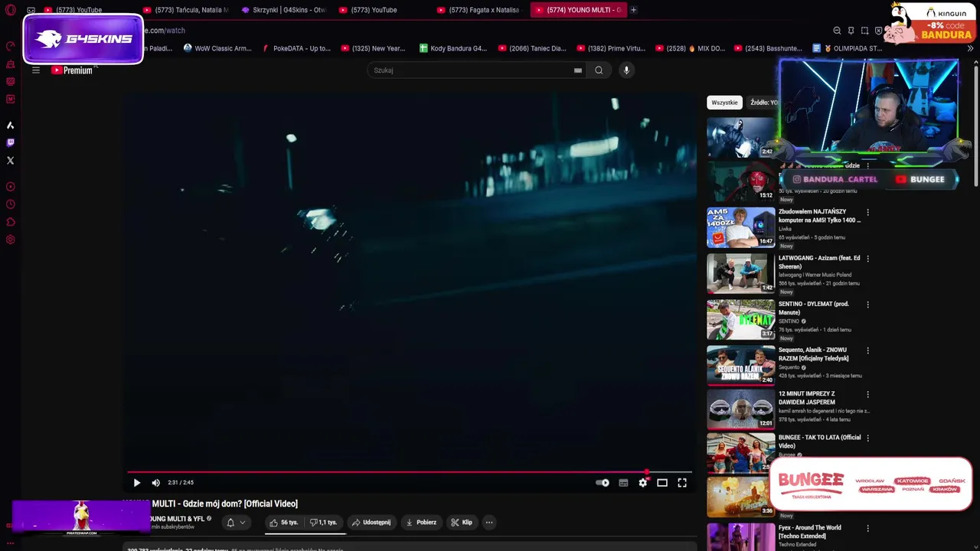Screen dimensions: 980x551
Task: Open the Sequento, Alanik - ZNOWU RAZEM thumbnail
Action: point(741,365)
